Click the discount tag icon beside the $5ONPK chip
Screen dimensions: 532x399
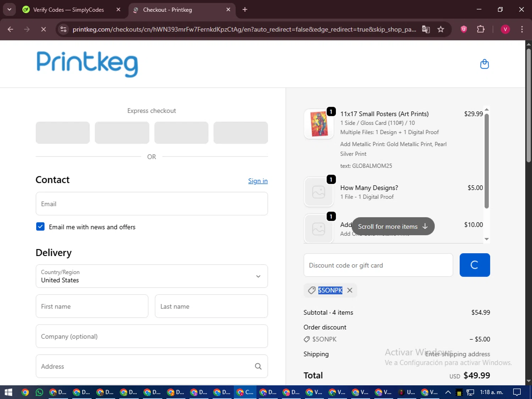pyautogui.click(x=311, y=290)
